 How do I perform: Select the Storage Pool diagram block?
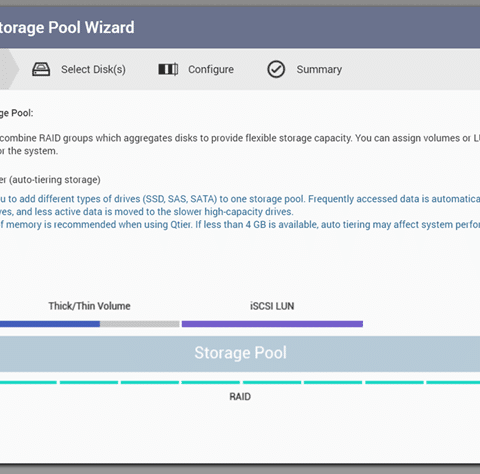(240, 353)
